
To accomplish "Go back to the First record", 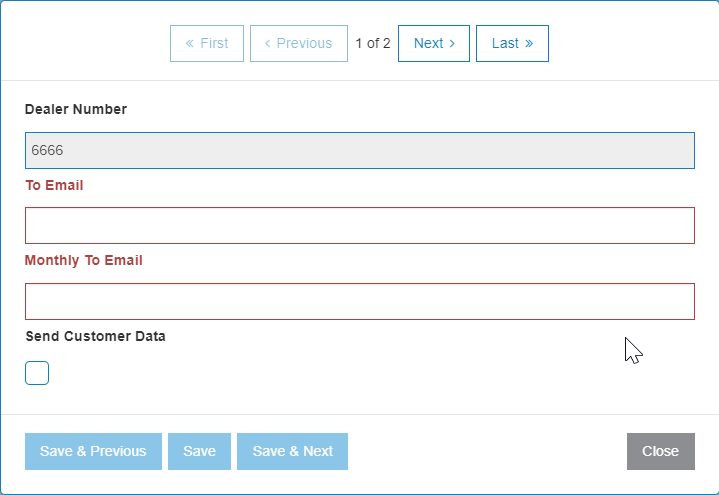I will (207, 44).
